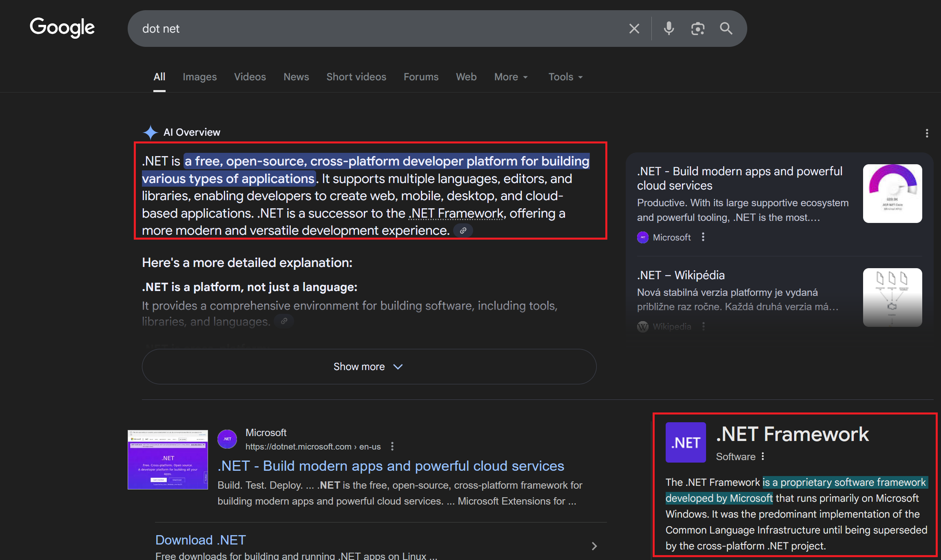Open the Forums tab
The width and height of the screenshot is (941, 560).
421,77
